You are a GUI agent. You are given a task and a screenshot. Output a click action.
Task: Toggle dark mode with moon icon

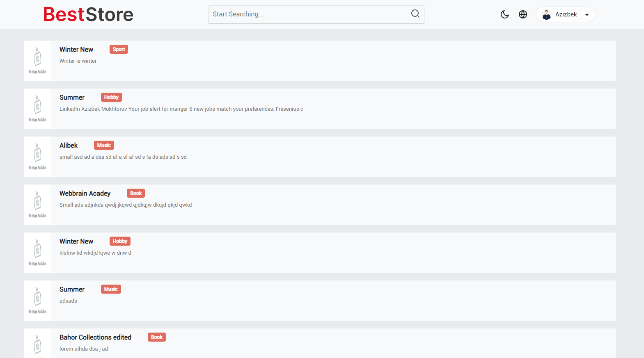(504, 14)
